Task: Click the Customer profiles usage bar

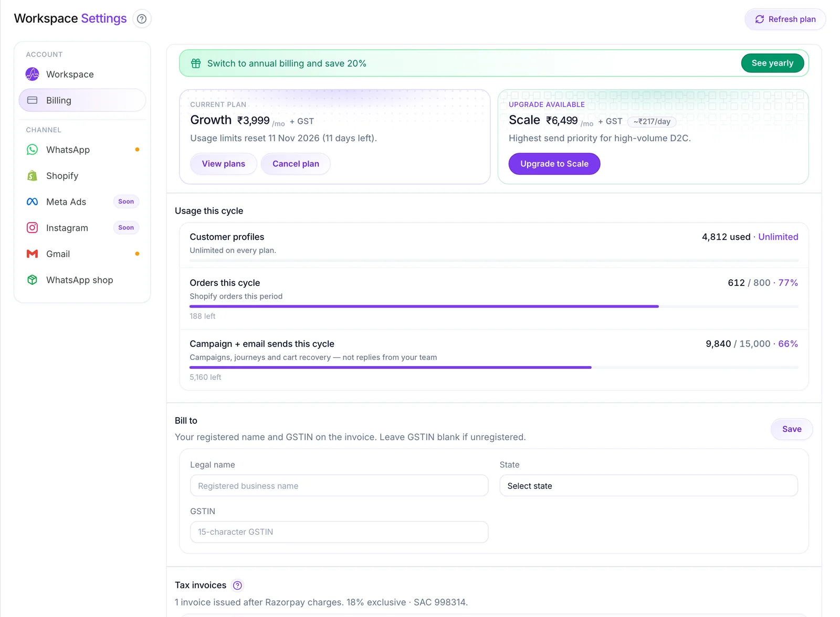Action: 494,260
